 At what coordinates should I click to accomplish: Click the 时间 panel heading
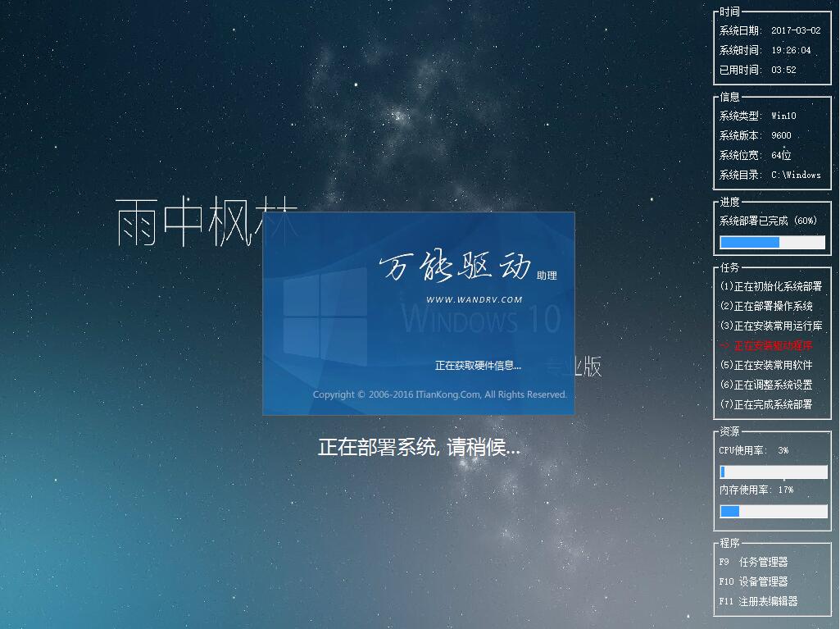(729, 11)
